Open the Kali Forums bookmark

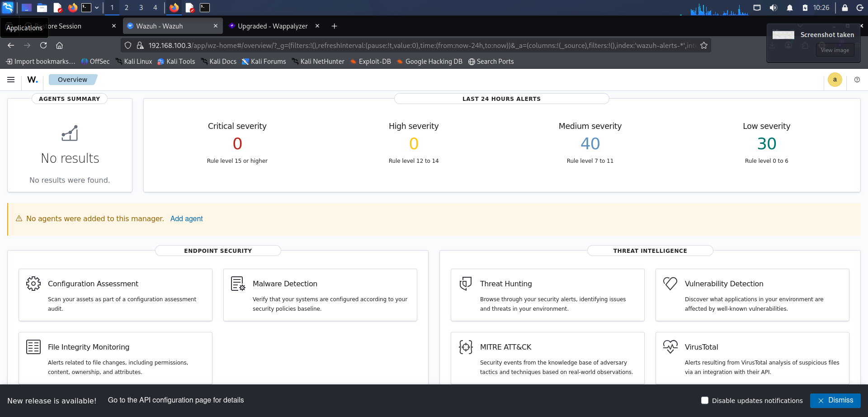coord(264,62)
